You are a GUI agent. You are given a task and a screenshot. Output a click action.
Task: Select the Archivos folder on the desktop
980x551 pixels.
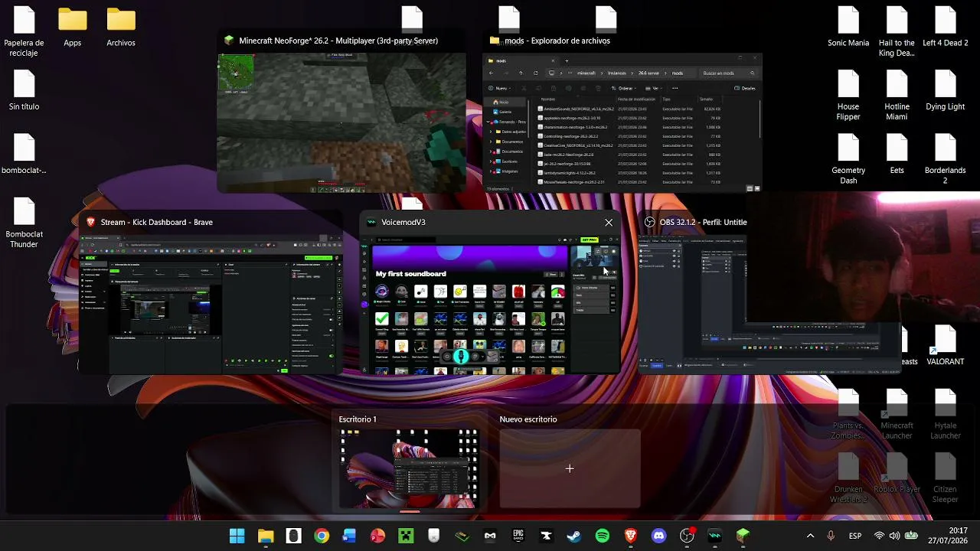(x=121, y=28)
